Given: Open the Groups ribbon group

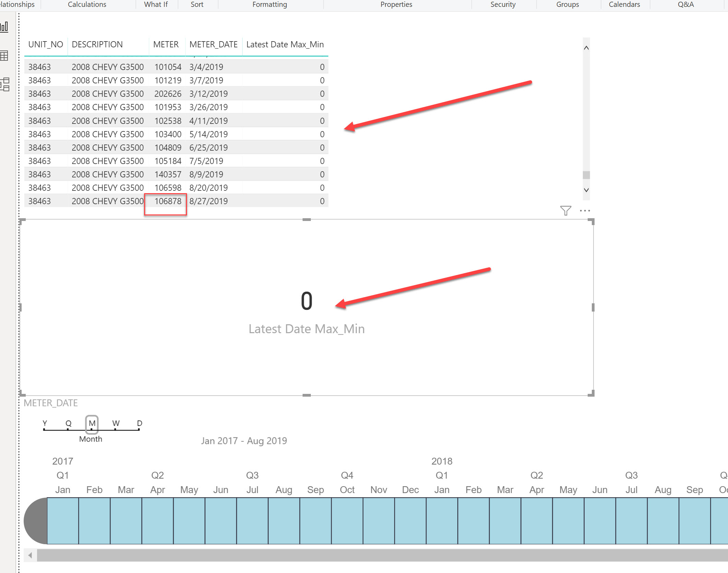Looking at the screenshot, I should click(x=567, y=4).
